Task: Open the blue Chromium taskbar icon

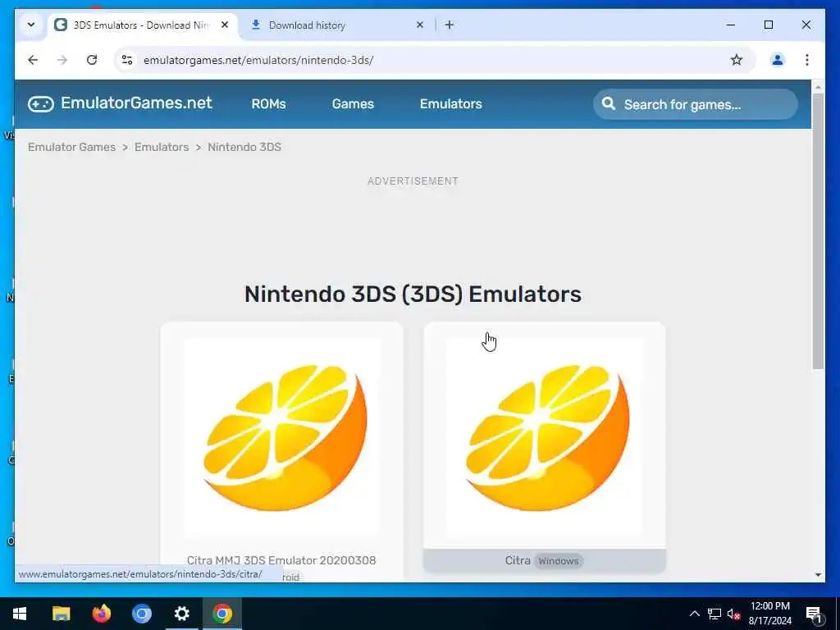Action: tap(141, 614)
